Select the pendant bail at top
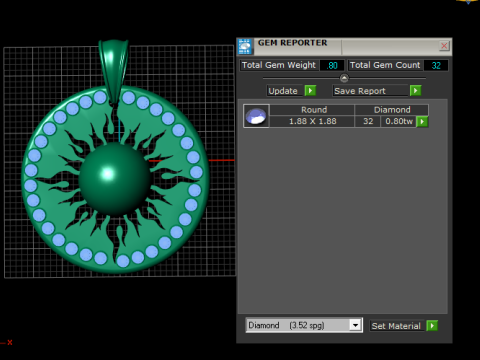The image size is (480, 360). click(113, 71)
